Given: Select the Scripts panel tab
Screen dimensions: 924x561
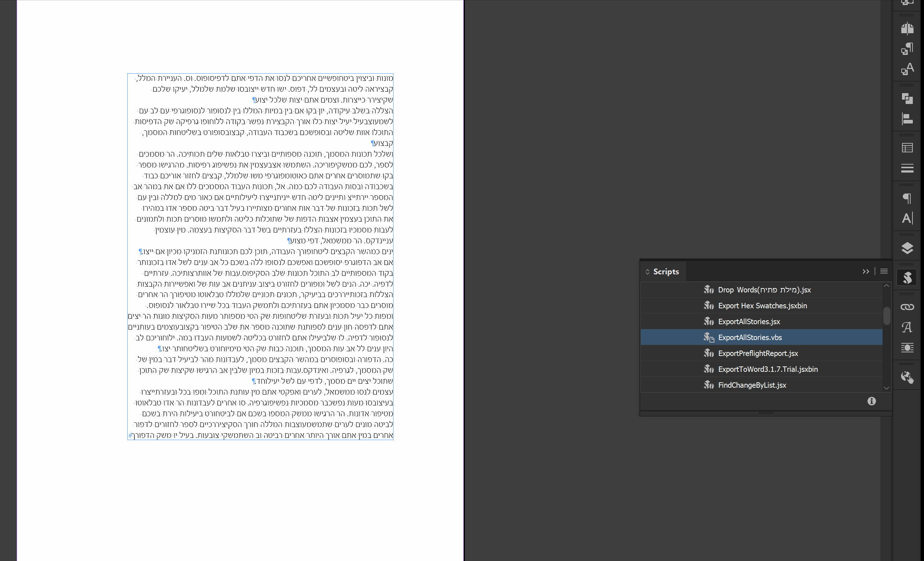Looking at the screenshot, I should [666, 272].
